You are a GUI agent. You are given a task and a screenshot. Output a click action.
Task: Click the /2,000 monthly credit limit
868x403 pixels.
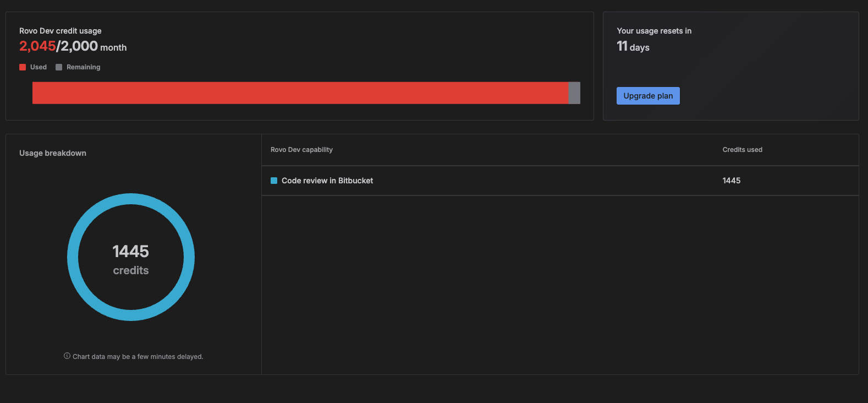77,46
